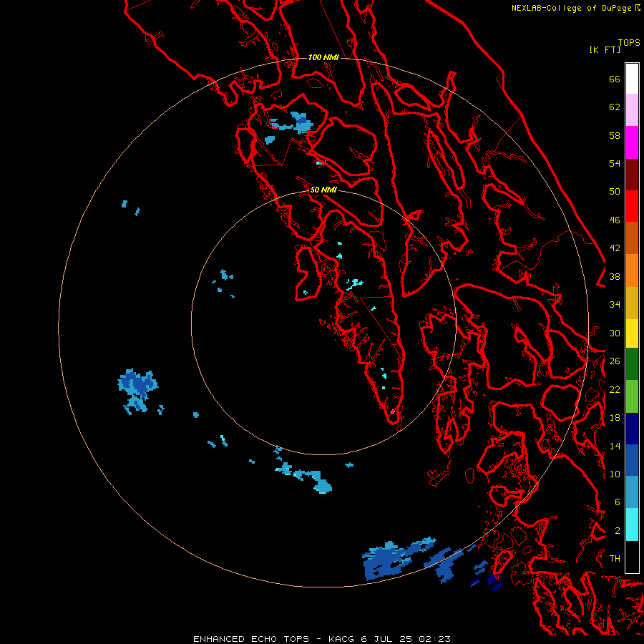This screenshot has width=644, height=644.
Task: Click the legend value 26
Action: click(x=615, y=361)
